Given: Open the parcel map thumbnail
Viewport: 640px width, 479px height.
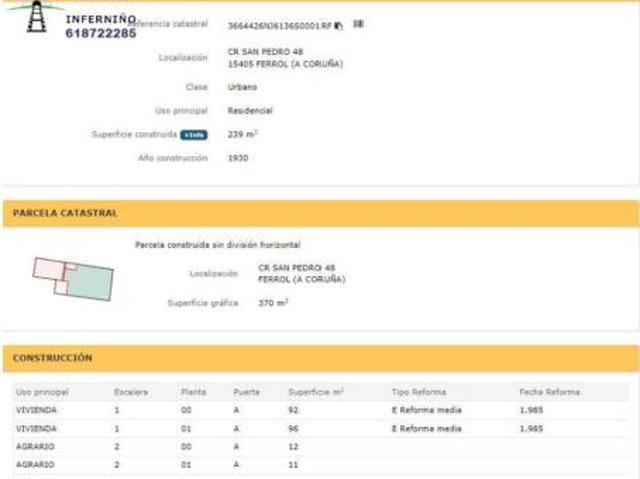Looking at the screenshot, I should click(73, 279).
